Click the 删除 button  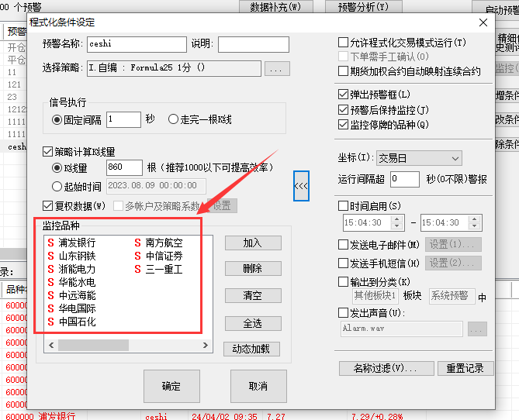tap(253, 269)
